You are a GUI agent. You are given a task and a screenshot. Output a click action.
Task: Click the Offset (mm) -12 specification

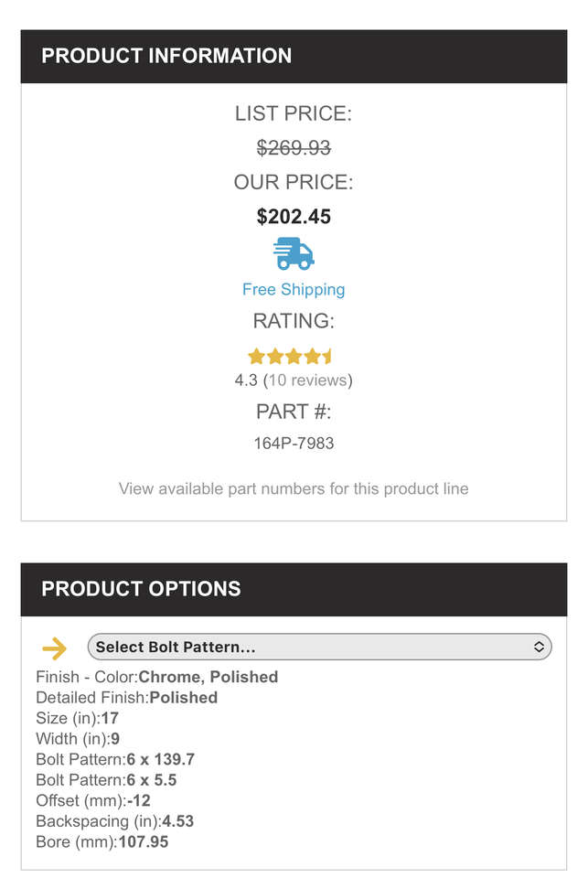pos(93,801)
